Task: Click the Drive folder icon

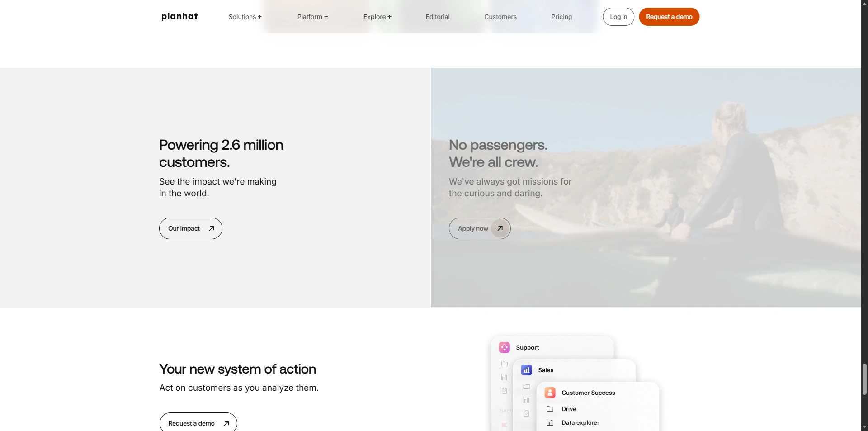Action: pyautogui.click(x=550, y=409)
